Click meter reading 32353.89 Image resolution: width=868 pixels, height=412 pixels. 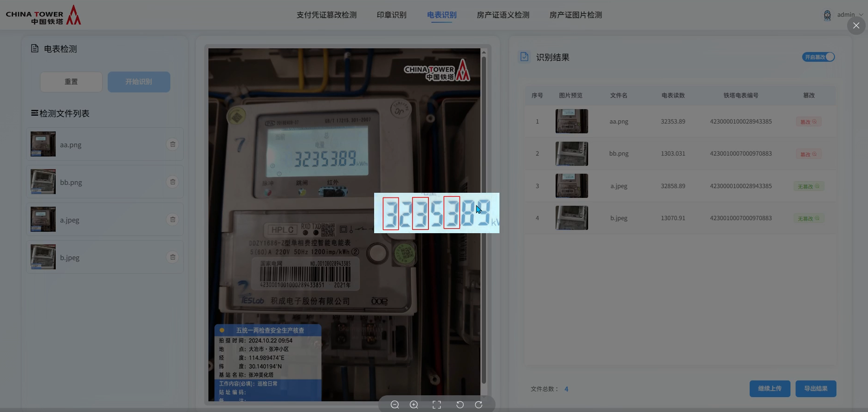[673, 122]
